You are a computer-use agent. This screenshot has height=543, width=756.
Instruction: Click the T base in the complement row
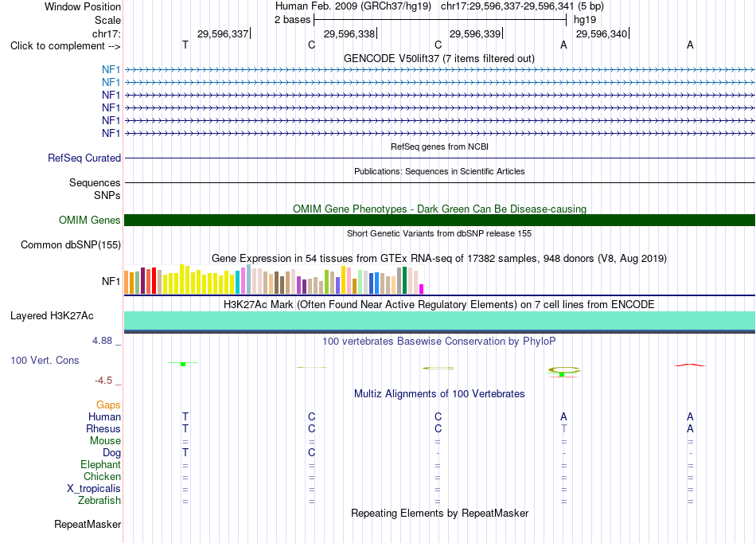(185, 45)
